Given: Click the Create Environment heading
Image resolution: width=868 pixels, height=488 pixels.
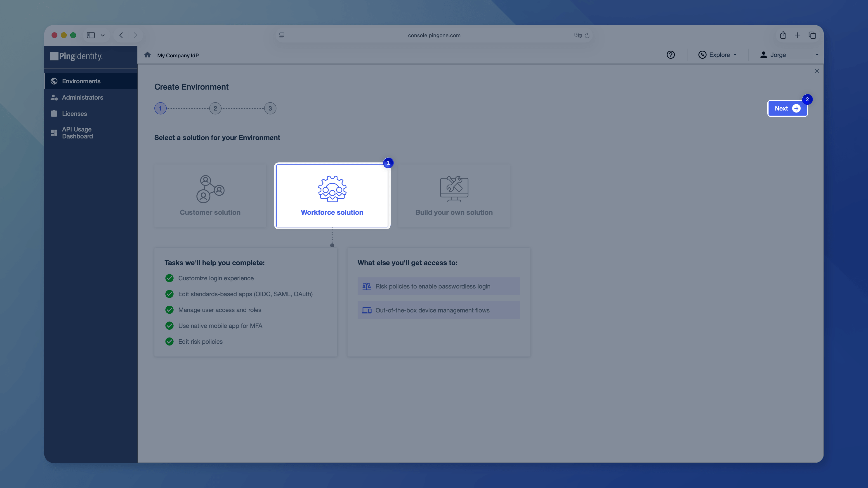Looking at the screenshot, I should (x=191, y=87).
